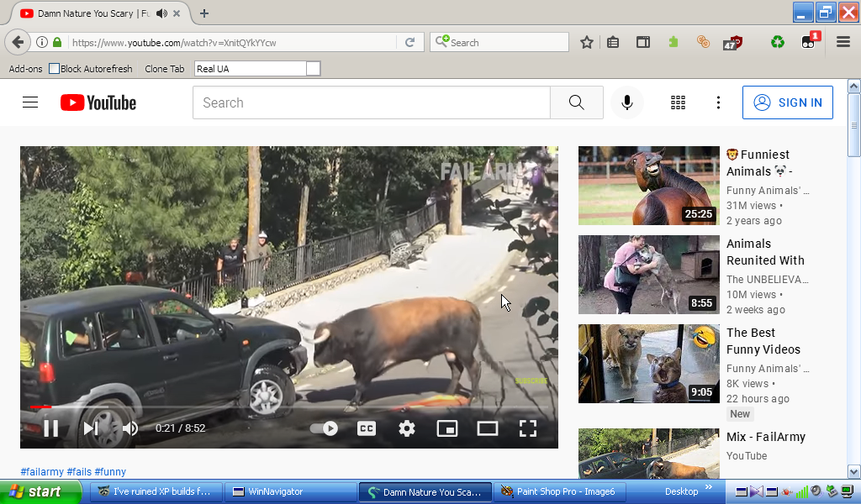This screenshot has height=504, width=861.
Task: Pause the playing video
Action: coord(50,428)
